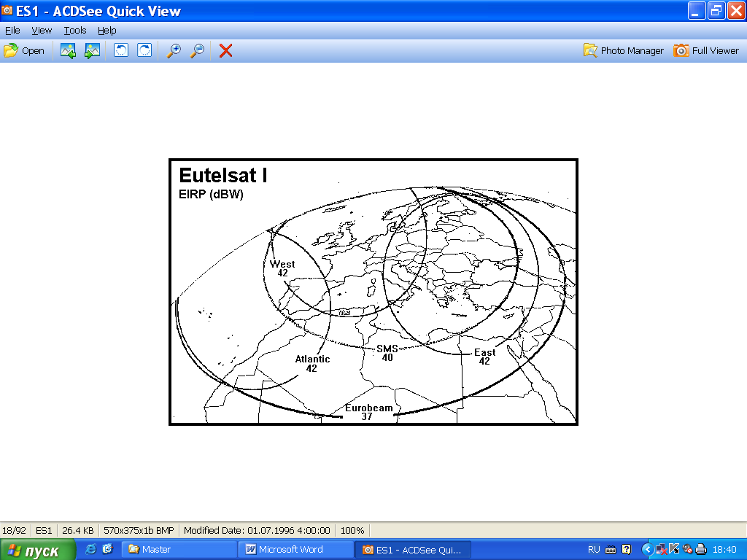
Task: Open the View menu
Action: (42, 31)
